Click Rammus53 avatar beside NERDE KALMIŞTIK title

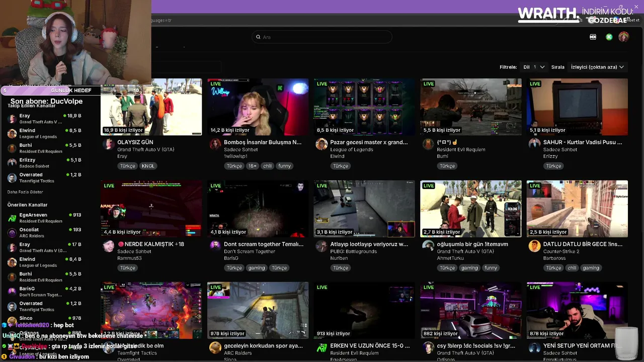coord(109,246)
